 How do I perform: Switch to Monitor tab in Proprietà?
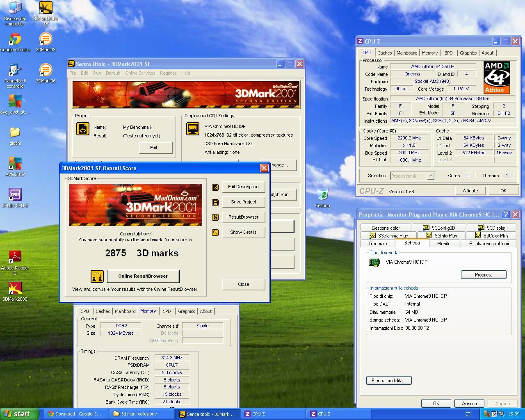click(444, 244)
